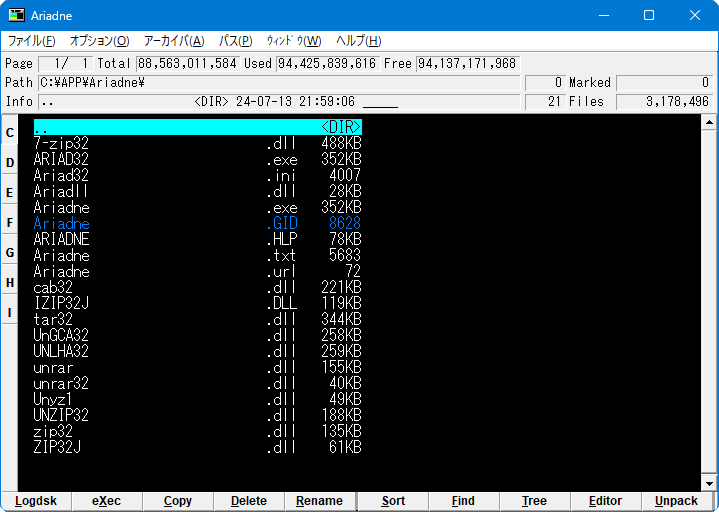The width and height of the screenshot is (719, 512).
Task: Select the 7-zip32 .dll file
Action: tap(198, 143)
